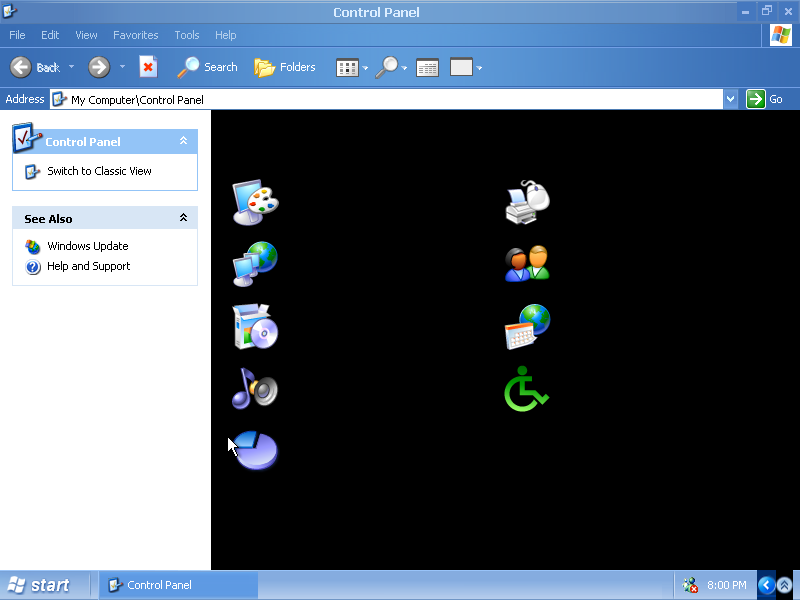Expand the Address bar dropdown
Screen dimensions: 800x600
tap(730, 99)
